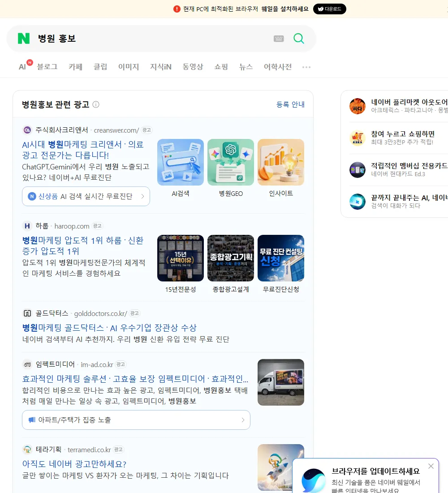Image resolution: width=448 pixels, height=493 pixels.
Task: Click the 다운로드 whale download button
Action: 329,9
